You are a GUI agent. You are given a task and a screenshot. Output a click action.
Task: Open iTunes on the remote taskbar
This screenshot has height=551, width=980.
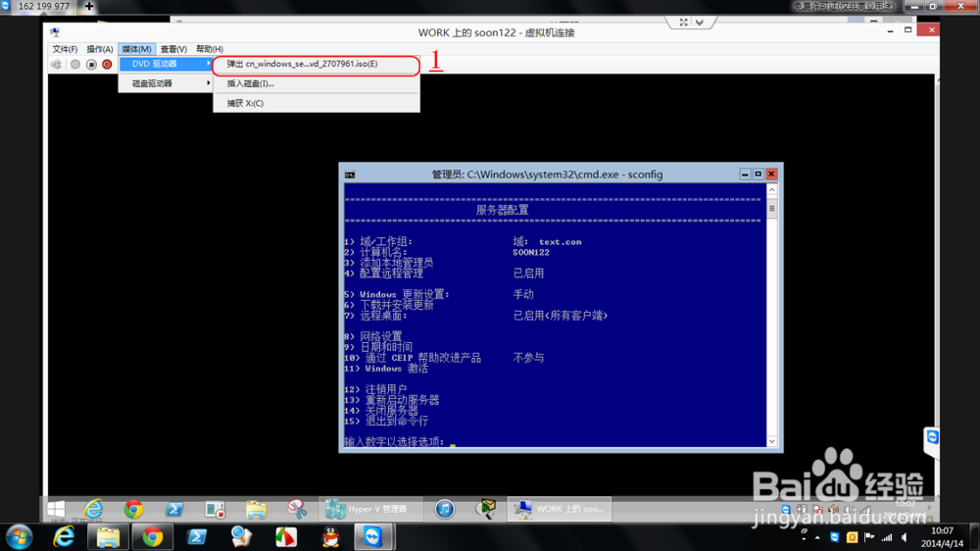(x=444, y=509)
